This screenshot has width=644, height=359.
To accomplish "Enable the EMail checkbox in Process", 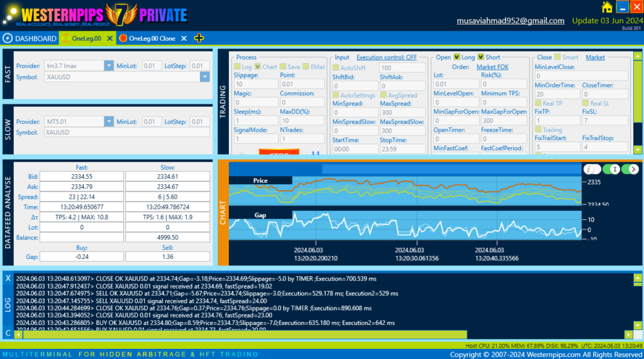I will click(x=306, y=67).
